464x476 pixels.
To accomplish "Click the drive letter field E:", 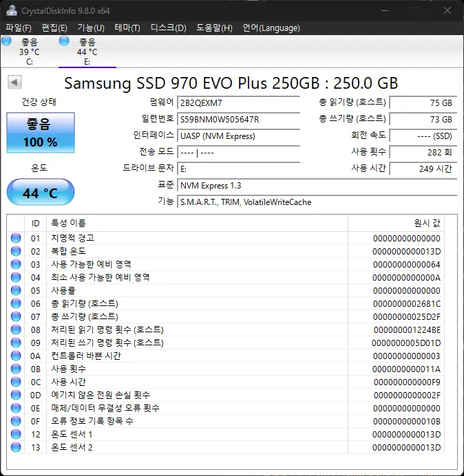I will [238, 169].
